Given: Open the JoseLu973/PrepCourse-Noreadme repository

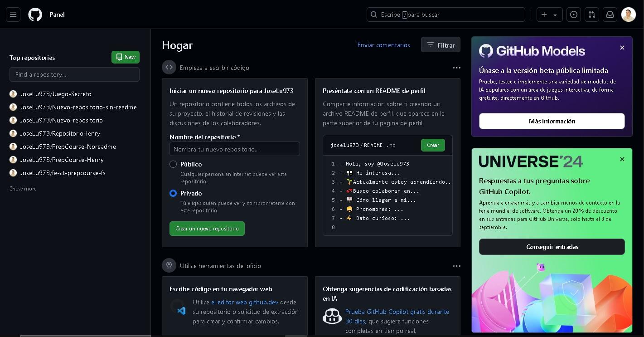Looking at the screenshot, I should click(68, 147).
